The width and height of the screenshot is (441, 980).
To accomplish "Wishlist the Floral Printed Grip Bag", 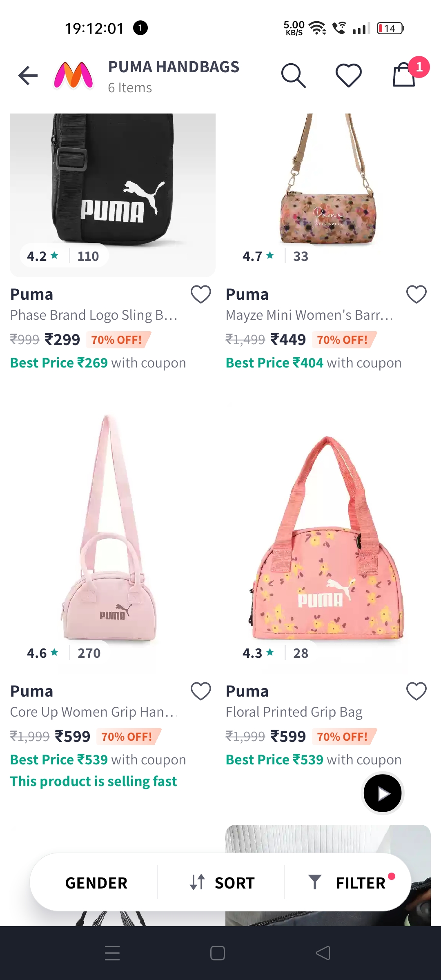I will [x=416, y=691].
